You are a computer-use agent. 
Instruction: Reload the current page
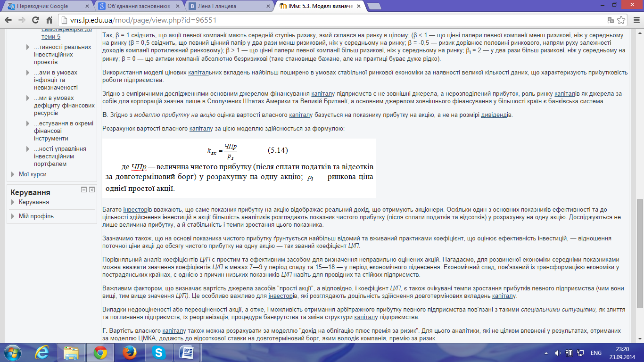[35, 20]
